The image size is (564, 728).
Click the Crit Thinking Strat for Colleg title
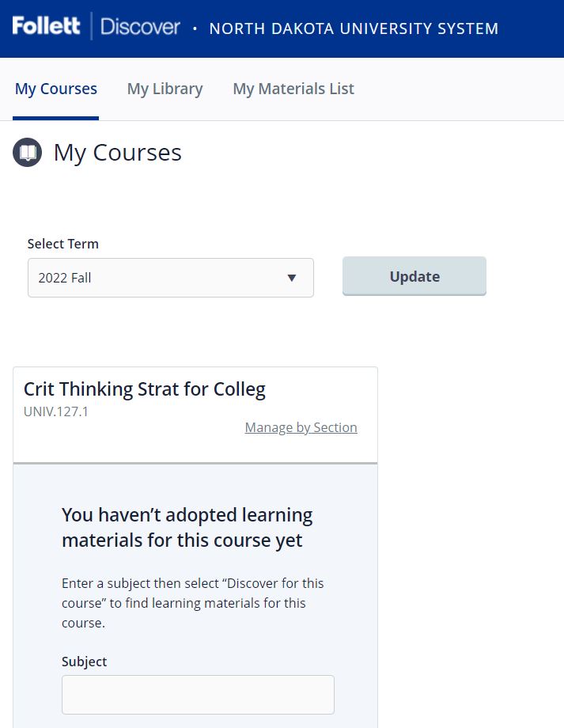coord(145,389)
